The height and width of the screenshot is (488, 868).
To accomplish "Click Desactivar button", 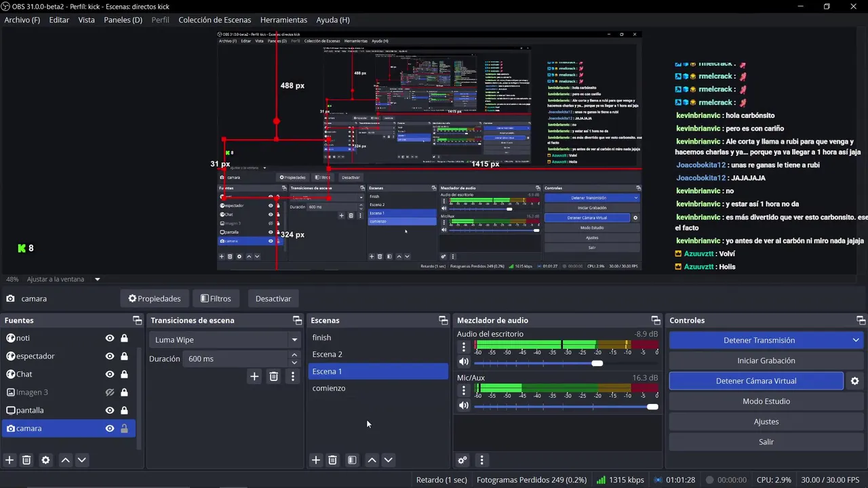I will [x=273, y=298].
